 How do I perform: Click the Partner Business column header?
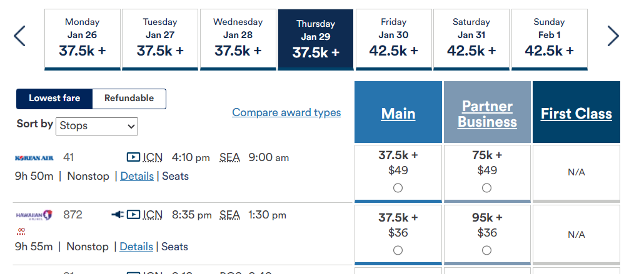(x=487, y=114)
